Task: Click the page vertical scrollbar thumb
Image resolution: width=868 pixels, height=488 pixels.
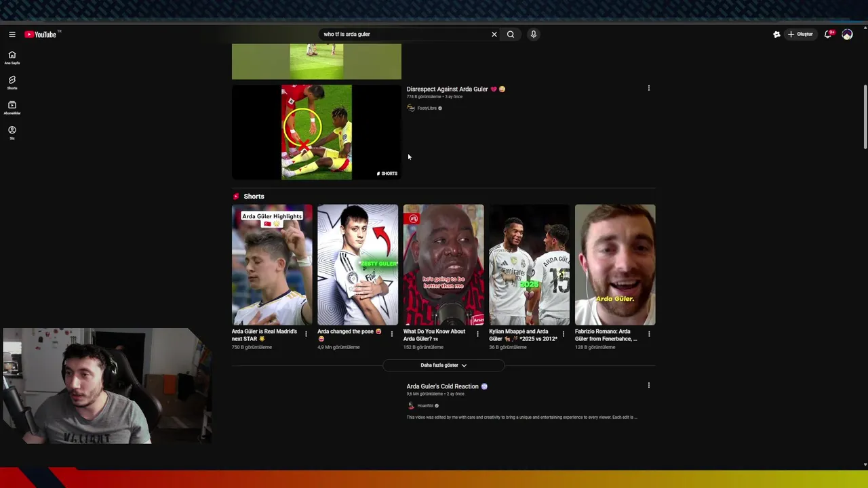Action: point(865,117)
